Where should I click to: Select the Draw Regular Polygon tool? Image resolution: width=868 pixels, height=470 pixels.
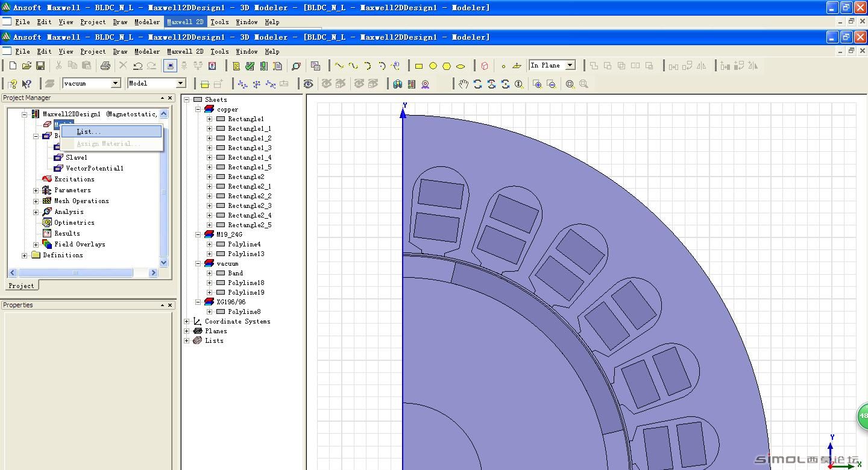click(x=447, y=66)
